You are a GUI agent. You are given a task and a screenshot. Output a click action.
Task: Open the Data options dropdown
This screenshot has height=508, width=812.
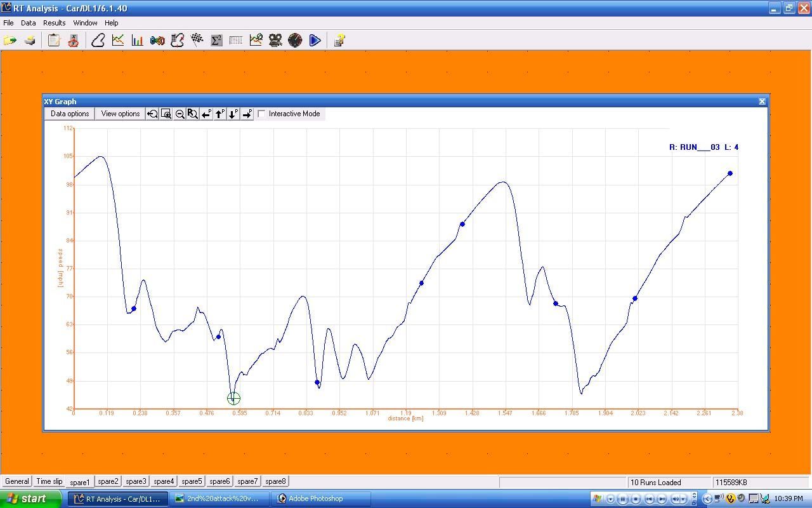coord(70,114)
